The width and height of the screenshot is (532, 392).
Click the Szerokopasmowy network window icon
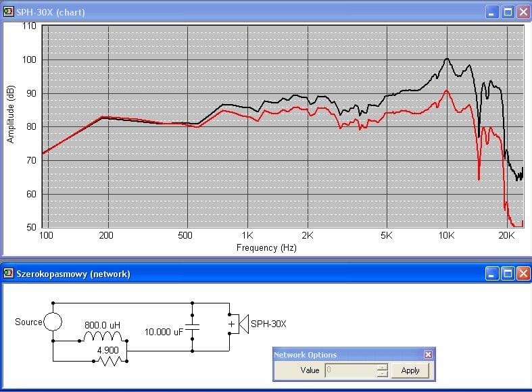click(x=9, y=273)
